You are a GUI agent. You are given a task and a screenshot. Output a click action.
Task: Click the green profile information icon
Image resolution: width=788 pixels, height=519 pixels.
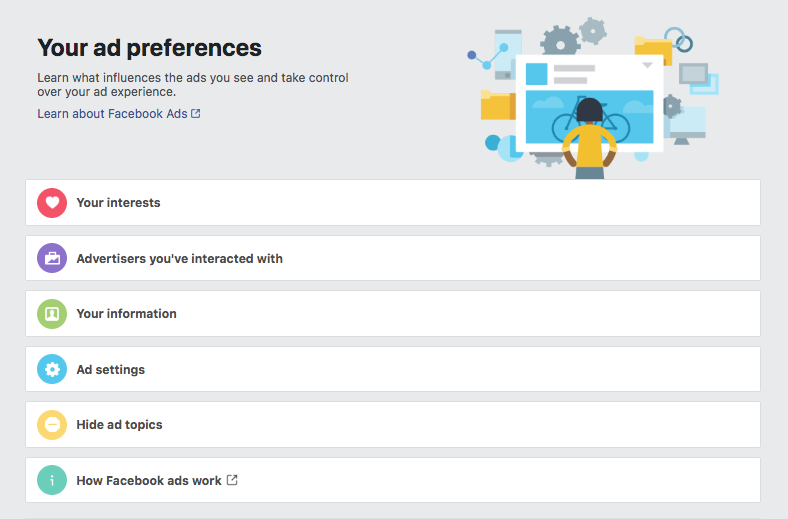pyautogui.click(x=52, y=314)
